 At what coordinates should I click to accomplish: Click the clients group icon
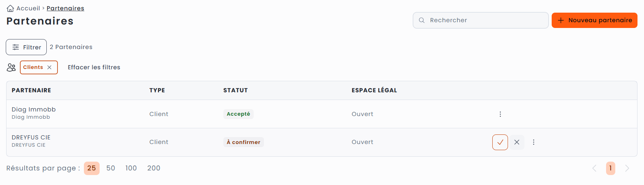click(11, 67)
